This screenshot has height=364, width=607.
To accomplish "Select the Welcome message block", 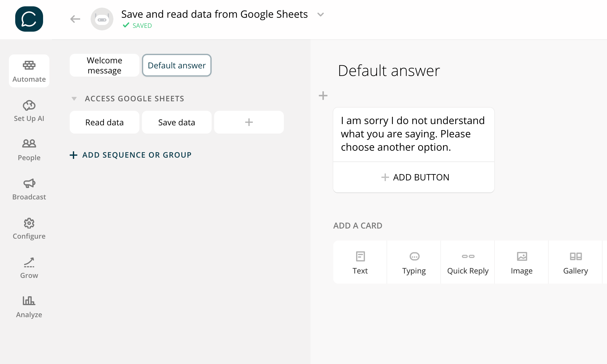I will click(105, 66).
